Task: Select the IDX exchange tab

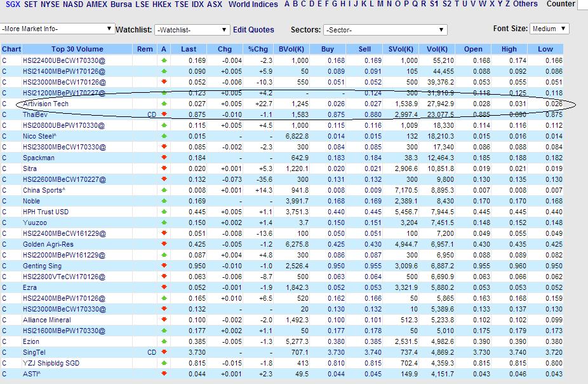Action: click(197, 4)
